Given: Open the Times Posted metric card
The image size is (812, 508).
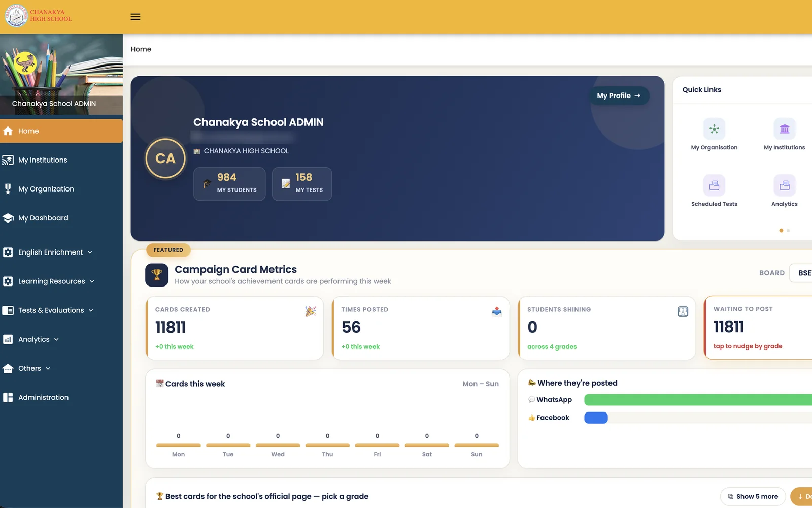Looking at the screenshot, I should (421, 328).
